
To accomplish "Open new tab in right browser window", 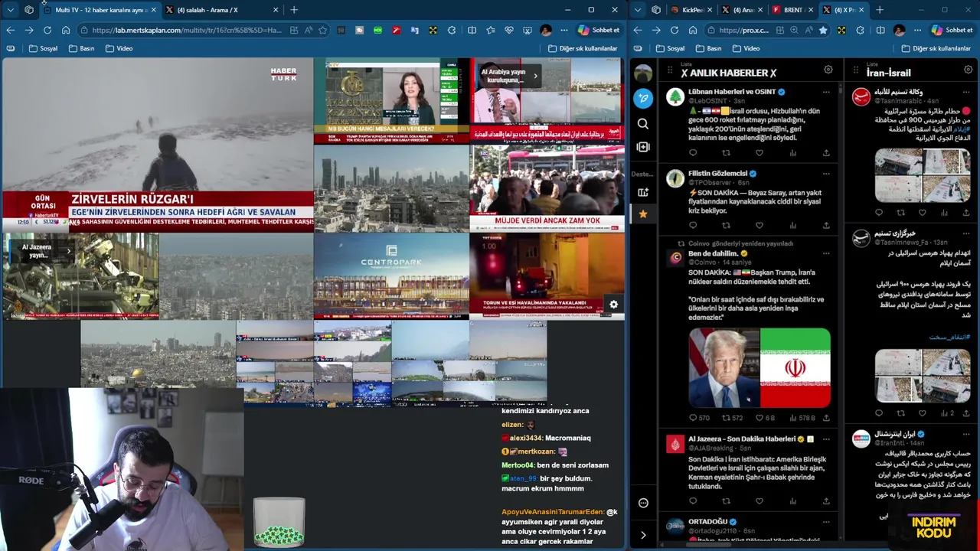I will (x=880, y=10).
